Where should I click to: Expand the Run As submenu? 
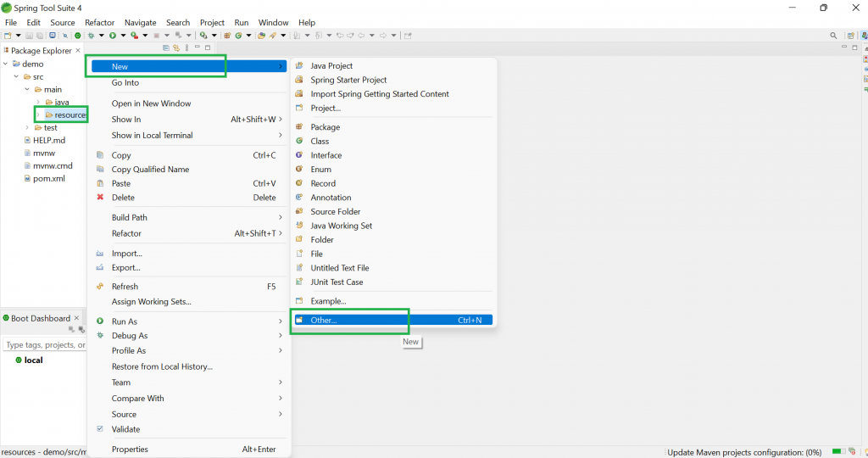click(188, 321)
